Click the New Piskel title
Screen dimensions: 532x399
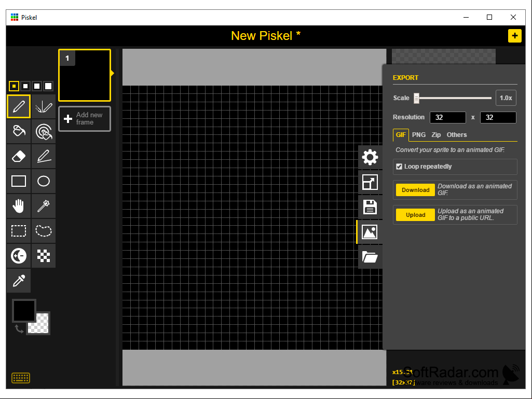tap(266, 36)
